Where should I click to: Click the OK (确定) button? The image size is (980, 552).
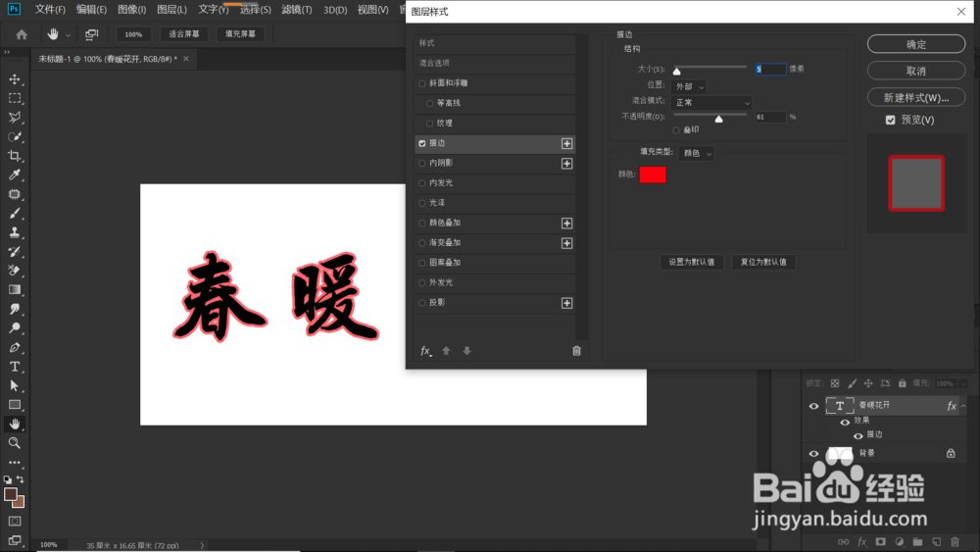[916, 44]
